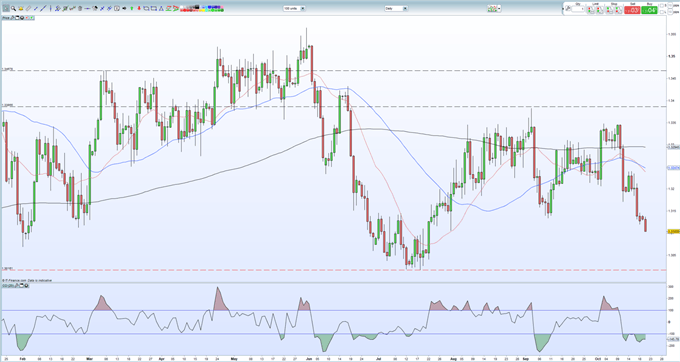The height and width of the screenshot is (362, 680).
Task: Tick the top checkbox beside Buy
Action: pyautogui.click(x=661, y=5)
